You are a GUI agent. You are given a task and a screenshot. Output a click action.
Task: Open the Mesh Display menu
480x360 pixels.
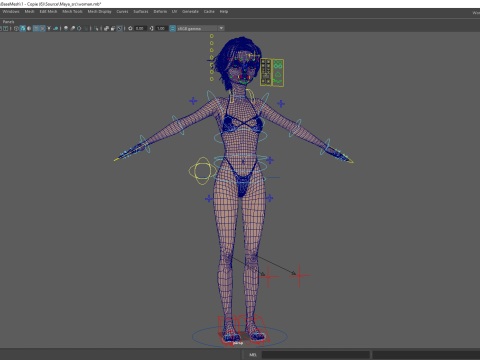pyautogui.click(x=99, y=12)
